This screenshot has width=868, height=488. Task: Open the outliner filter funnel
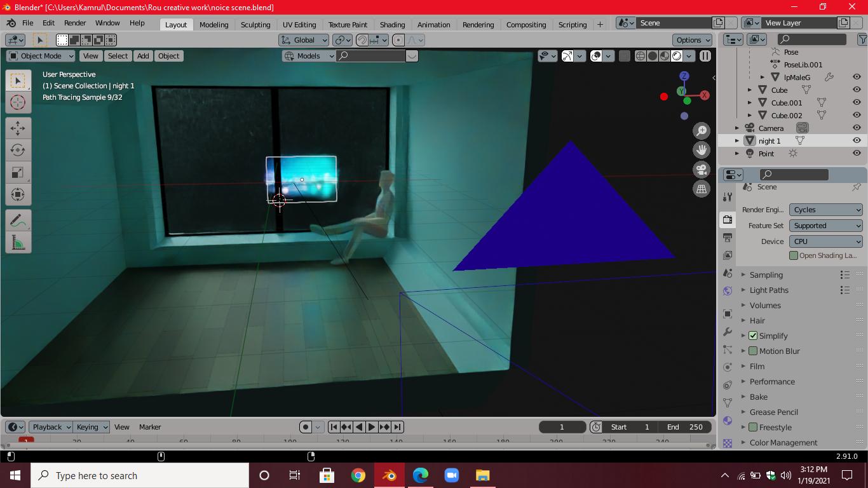coord(862,39)
